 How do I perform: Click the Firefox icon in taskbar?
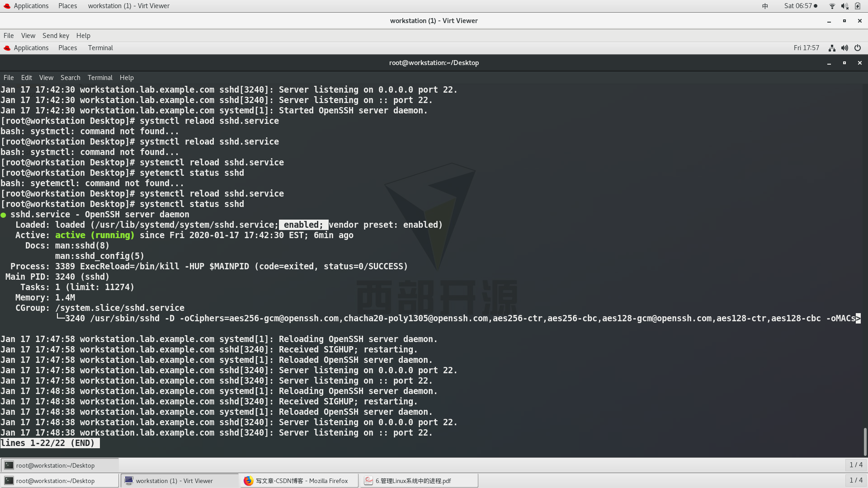[x=248, y=481]
